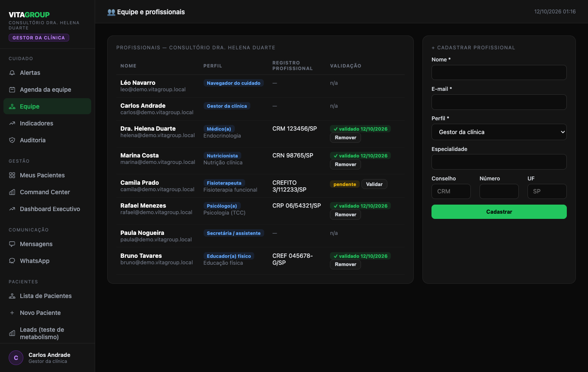Click Carlos Andrade avatar circle
The height and width of the screenshot is (372, 588).
coord(16,358)
